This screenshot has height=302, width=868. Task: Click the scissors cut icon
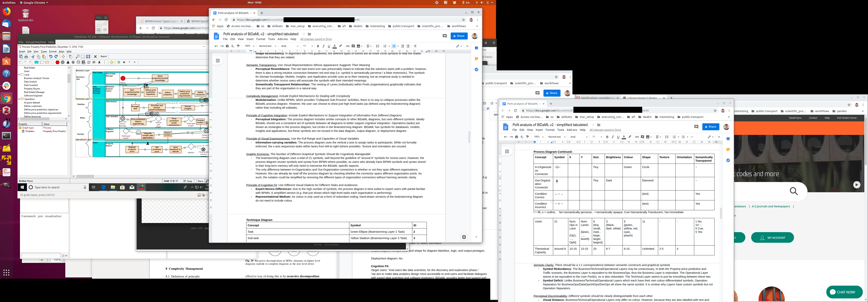pyautogui.click(x=33, y=57)
